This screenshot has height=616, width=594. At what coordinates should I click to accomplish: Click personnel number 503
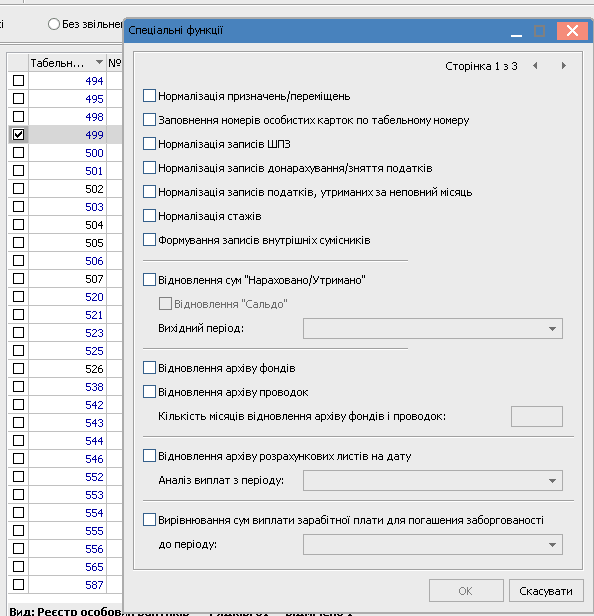tap(94, 207)
